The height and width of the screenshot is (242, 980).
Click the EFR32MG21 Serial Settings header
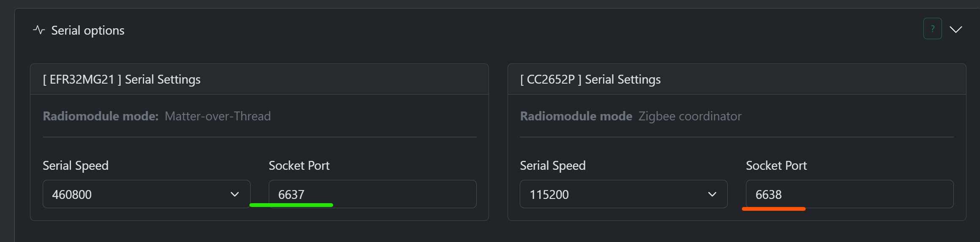point(122,79)
